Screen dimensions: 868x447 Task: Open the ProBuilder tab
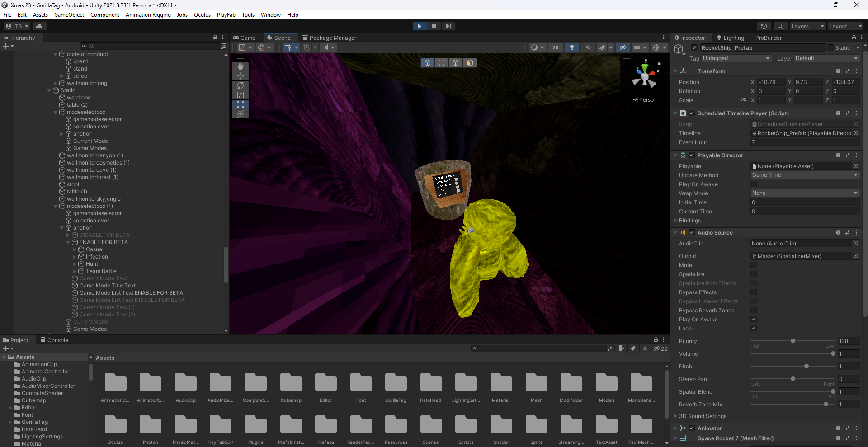pyautogui.click(x=769, y=38)
